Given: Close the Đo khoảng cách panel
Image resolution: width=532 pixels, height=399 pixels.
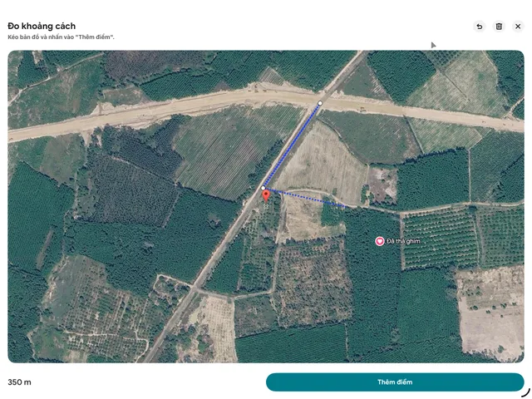Looking at the screenshot, I should (x=518, y=27).
